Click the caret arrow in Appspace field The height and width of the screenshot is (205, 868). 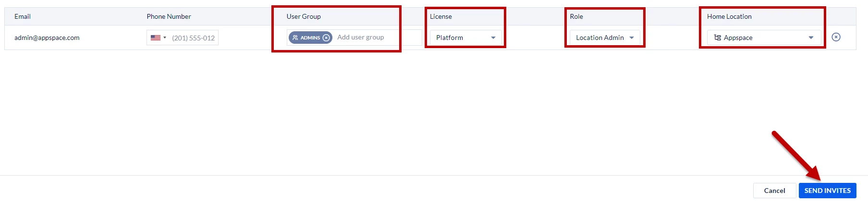811,38
